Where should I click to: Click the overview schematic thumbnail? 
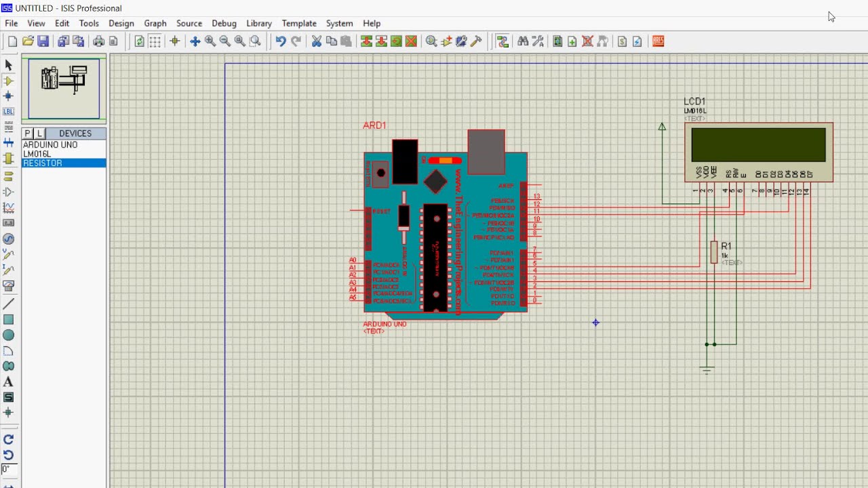click(x=64, y=89)
